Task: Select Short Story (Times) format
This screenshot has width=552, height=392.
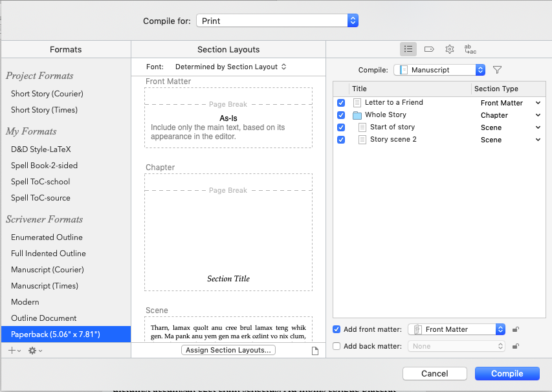Action: coord(44,110)
